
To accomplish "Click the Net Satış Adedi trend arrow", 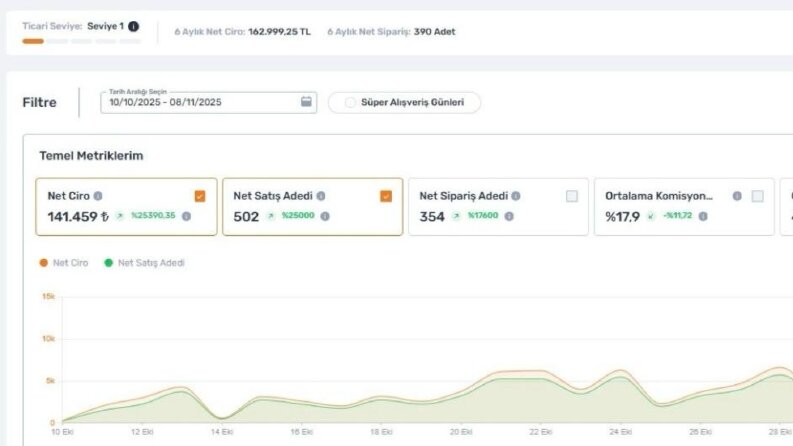I will (271, 216).
